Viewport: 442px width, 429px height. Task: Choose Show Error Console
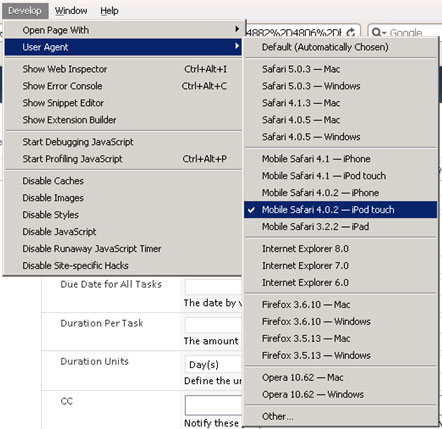point(123,86)
